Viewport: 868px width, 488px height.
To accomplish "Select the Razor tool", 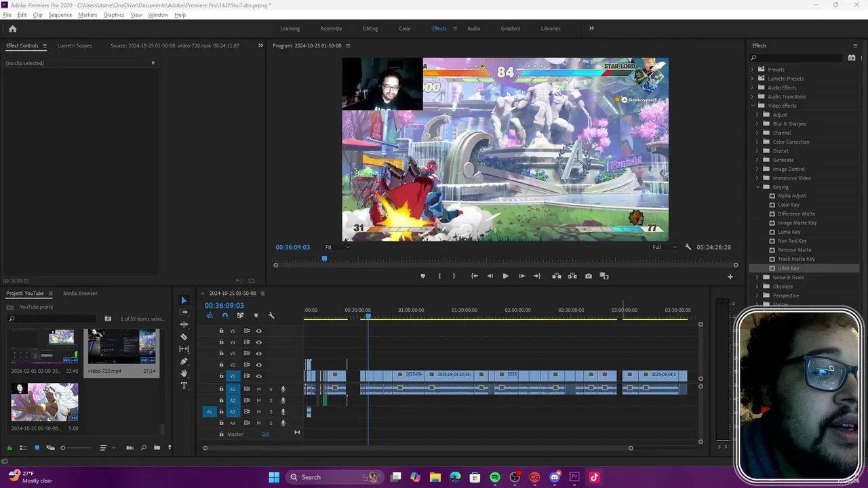I will click(184, 337).
